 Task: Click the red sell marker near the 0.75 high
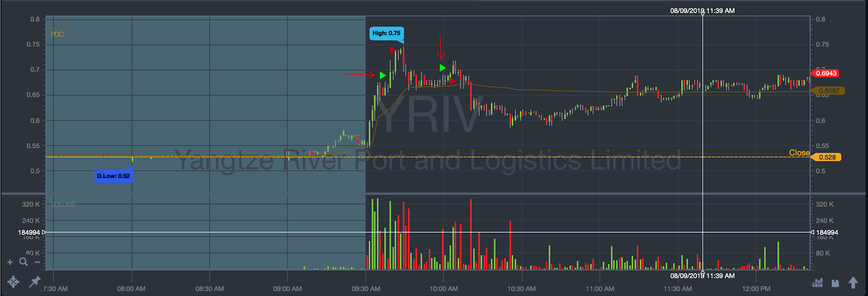[x=393, y=50]
